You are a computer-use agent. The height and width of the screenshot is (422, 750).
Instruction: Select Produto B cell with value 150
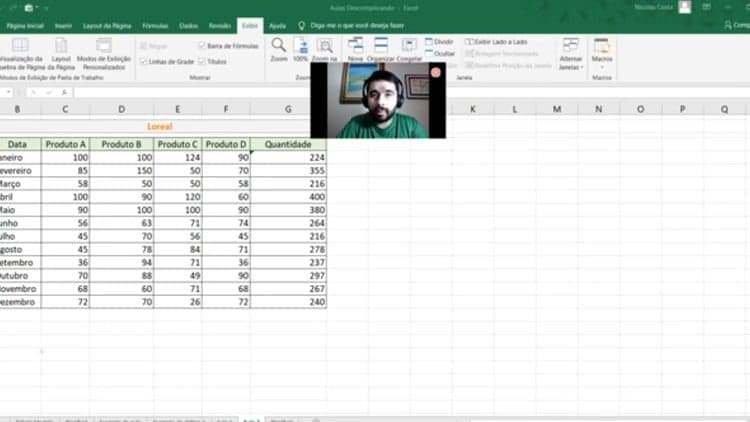[121, 170]
